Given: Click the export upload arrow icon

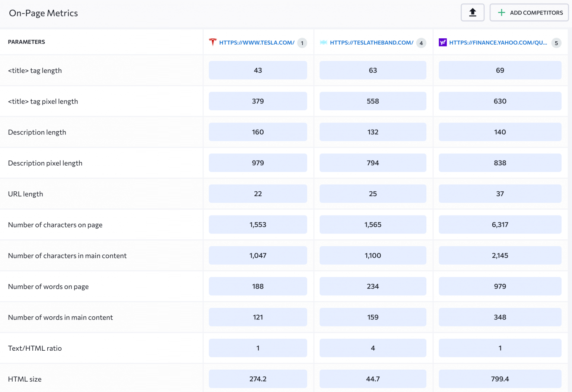Looking at the screenshot, I should 473,13.
